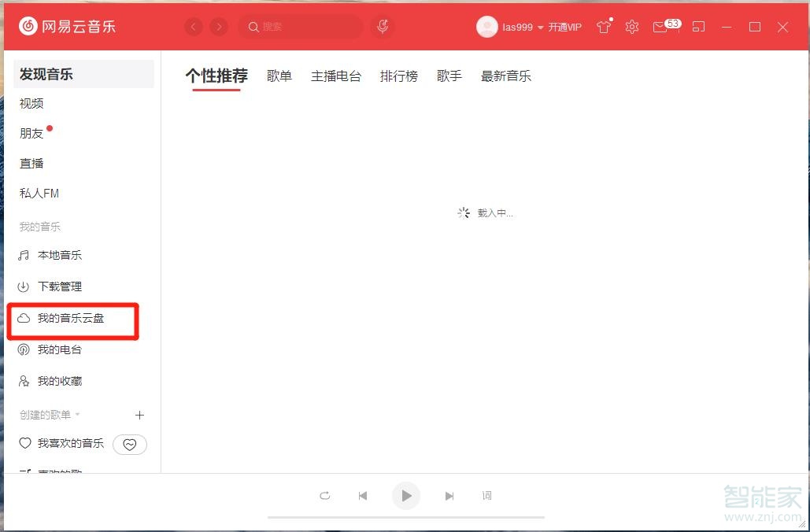
Task: Switch to the 排行榜 tab
Action: 398,76
